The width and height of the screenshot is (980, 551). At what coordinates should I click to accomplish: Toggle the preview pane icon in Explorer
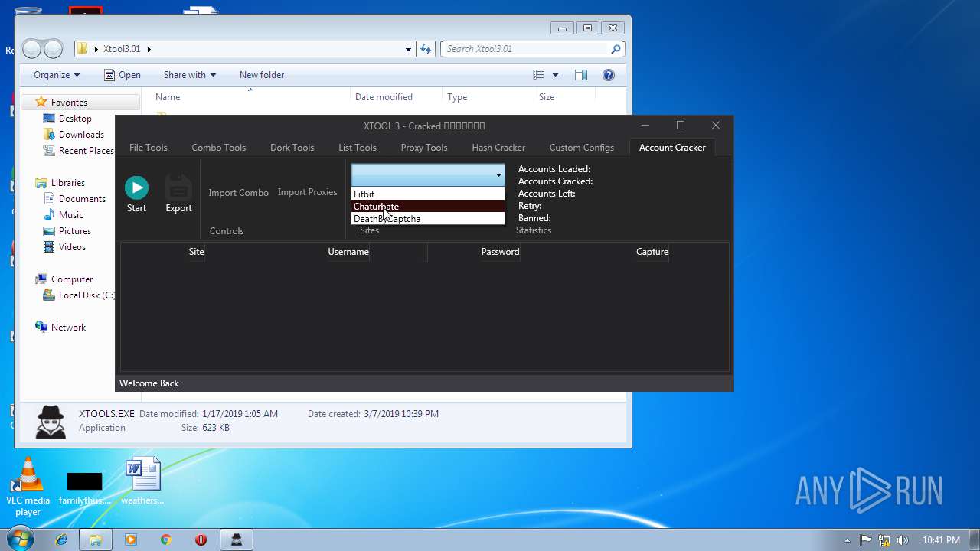(581, 75)
